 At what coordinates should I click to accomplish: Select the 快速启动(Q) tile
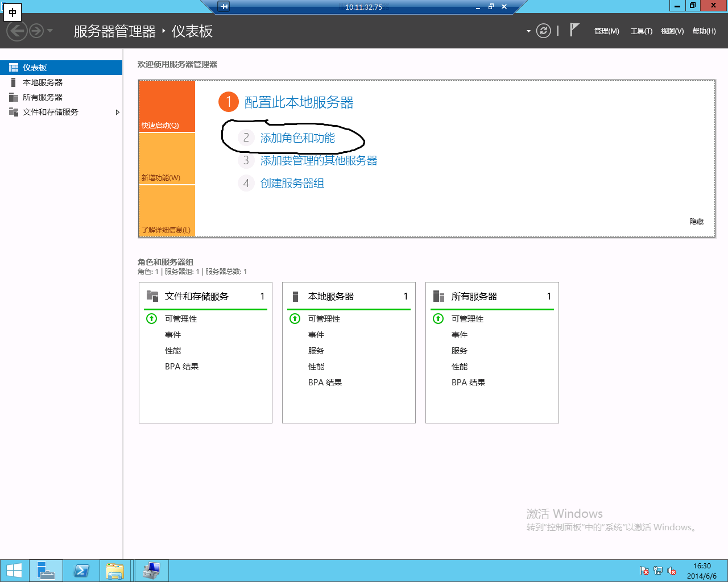[167, 106]
